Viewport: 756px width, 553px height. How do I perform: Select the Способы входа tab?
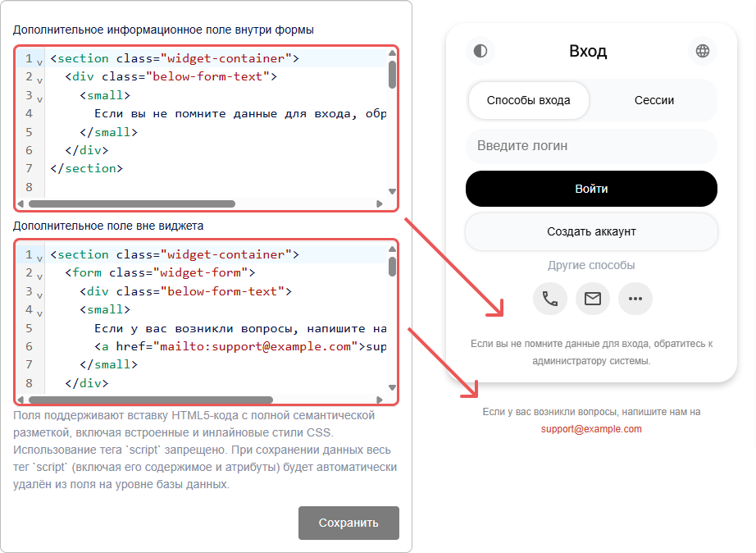click(x=528, y=100)
